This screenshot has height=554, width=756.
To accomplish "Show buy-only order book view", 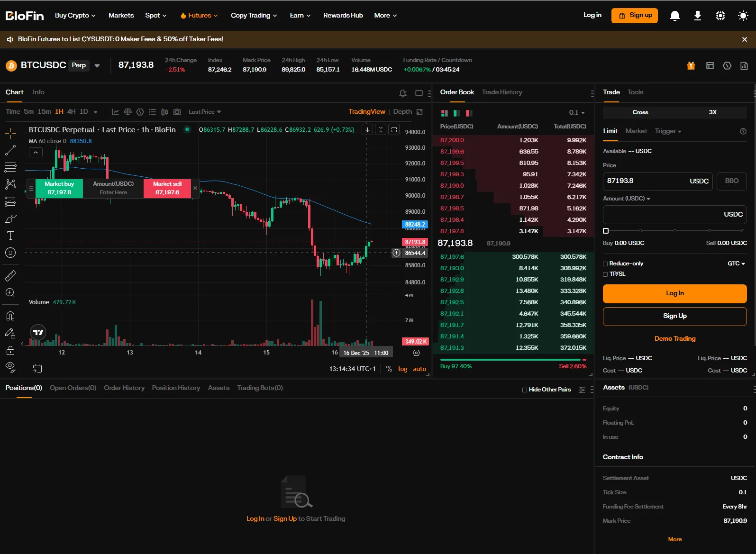I will (x=456, y=113).
